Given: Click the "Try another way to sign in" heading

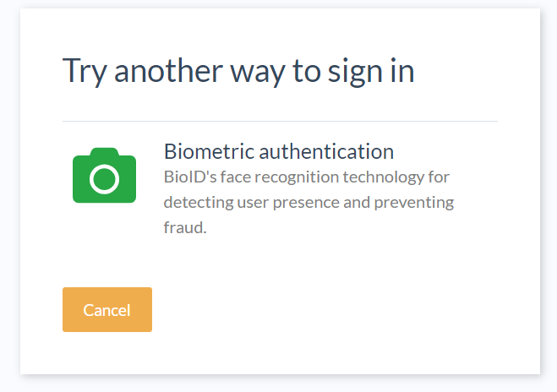Looking at the screenshot, I should pyautogui.click(x=238, y=71).
